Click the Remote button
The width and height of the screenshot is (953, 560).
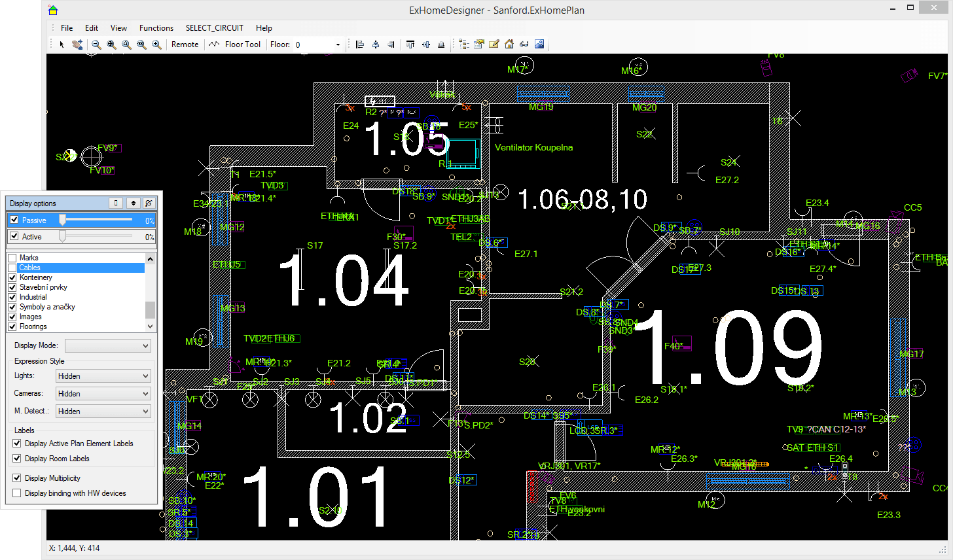coord(185,44)
